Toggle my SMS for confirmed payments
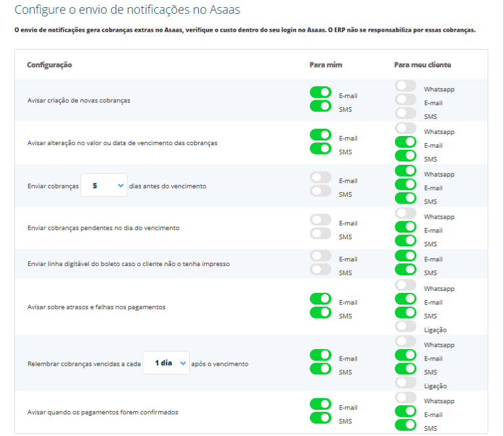 (x=320, y=418)
